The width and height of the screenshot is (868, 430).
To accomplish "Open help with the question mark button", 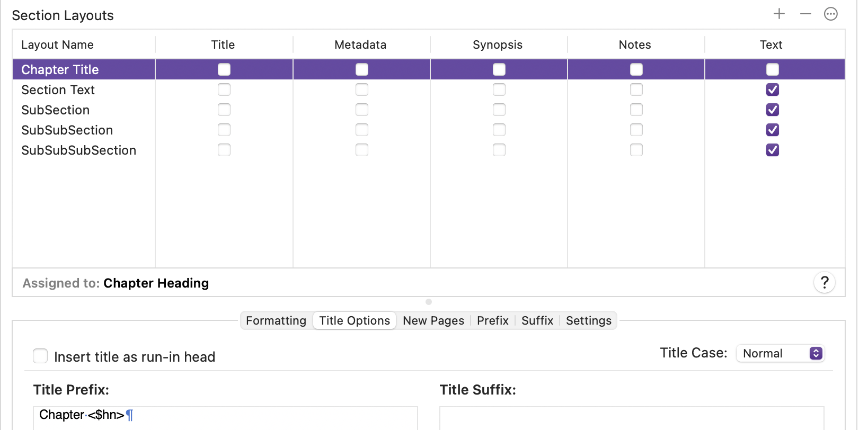I will [825, 282].
